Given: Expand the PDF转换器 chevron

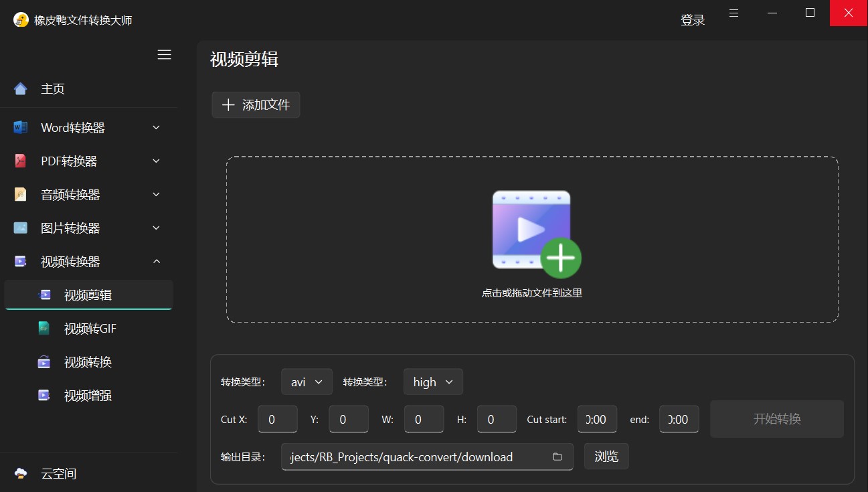Looking at the screenshot, I should pyautogui.click(x=156, y=161).
